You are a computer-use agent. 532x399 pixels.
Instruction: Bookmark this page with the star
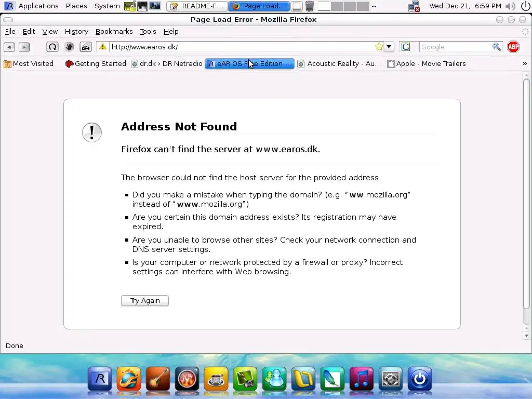379,47
